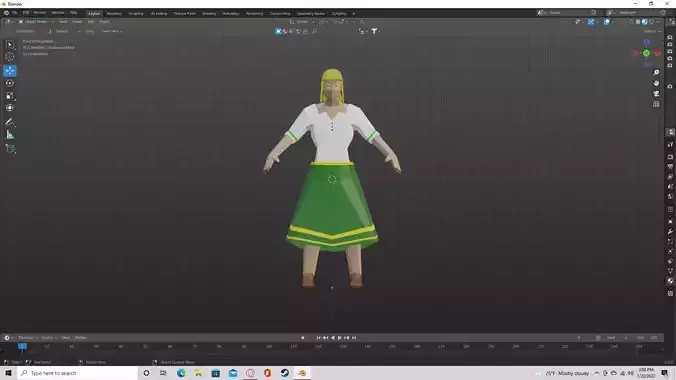Screen dimensions: 676x380
Task: Open the Drag Select Box dropdown
Action: (111, 31)
